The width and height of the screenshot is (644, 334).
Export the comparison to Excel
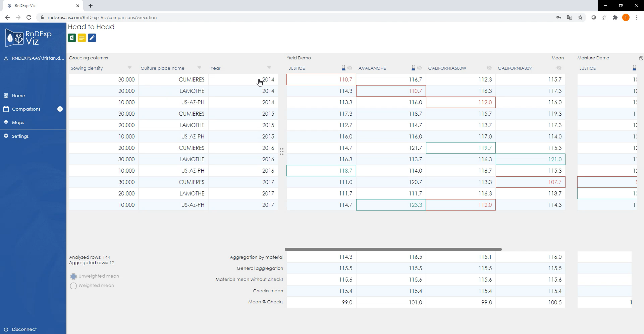point(72,38)
